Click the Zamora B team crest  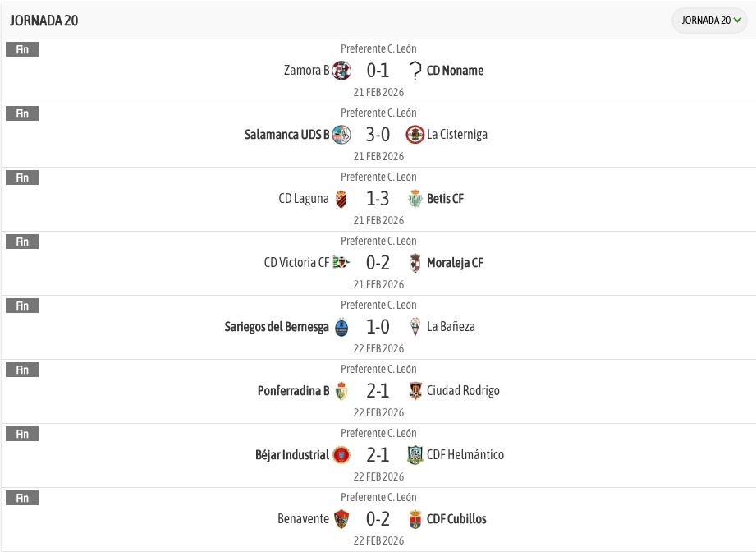(x=341, y=71)
